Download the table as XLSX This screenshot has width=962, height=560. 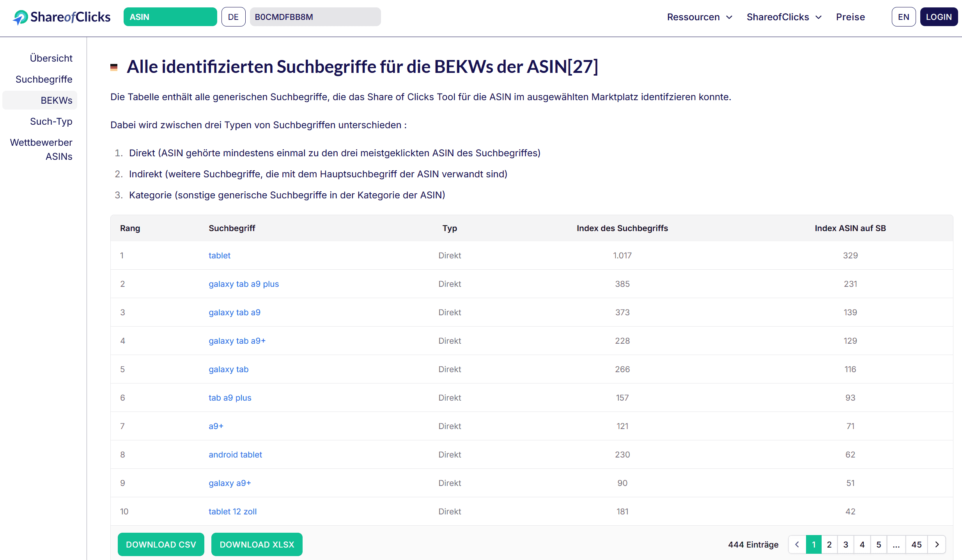coord(257,544)
